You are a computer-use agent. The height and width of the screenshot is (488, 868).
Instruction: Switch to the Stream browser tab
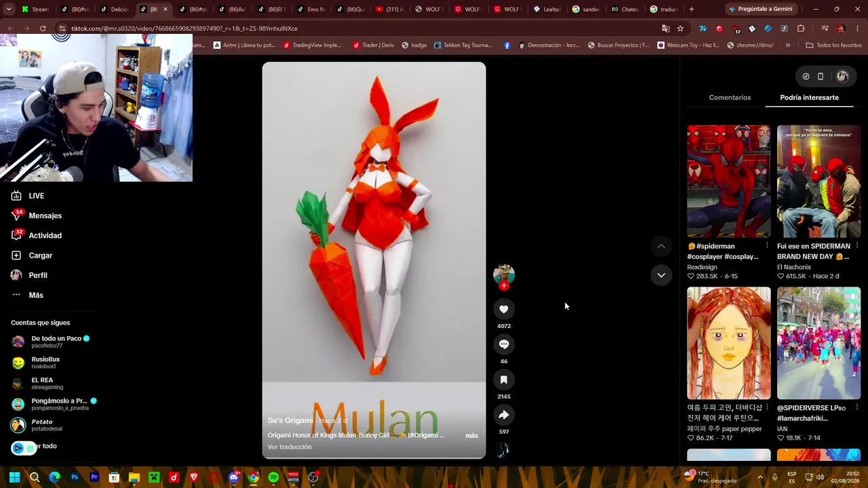pyautogui.click(x=35, y=9)
